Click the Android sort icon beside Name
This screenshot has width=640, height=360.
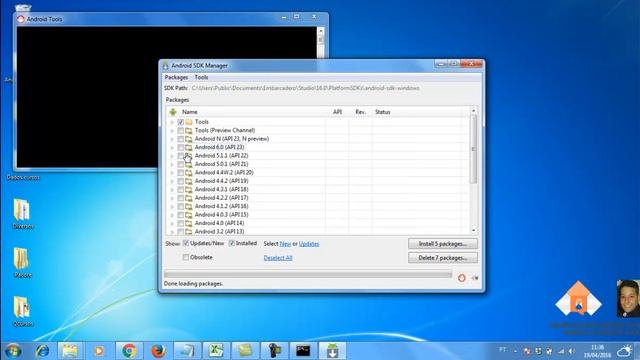click(x=173, y=112)
